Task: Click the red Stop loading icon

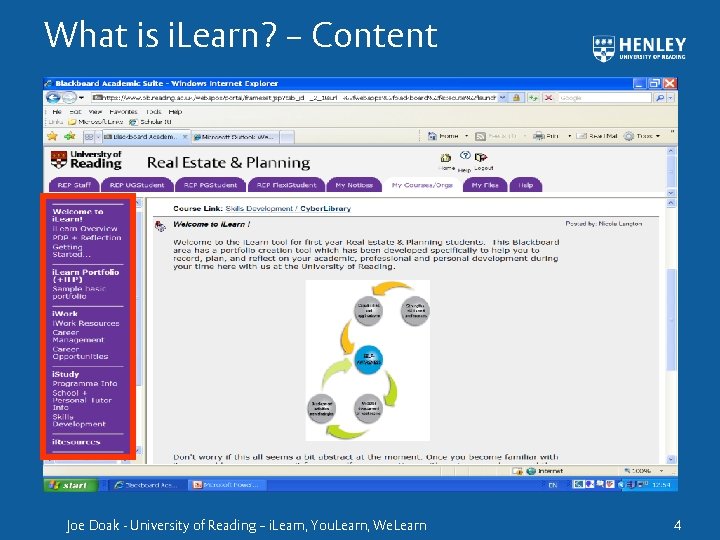Action: pyautogui.click(x=548, y=98)
